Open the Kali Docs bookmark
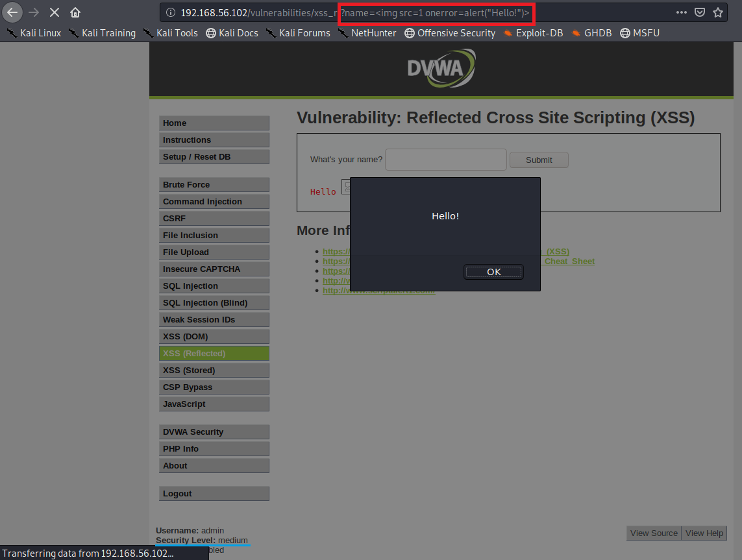Image resolution: width=742 pixels, height=560 pixels. 232,33
